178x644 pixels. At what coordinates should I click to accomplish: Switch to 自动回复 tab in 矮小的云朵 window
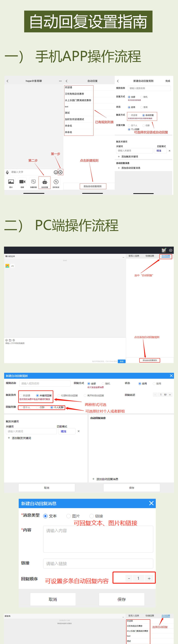click(166, 256)
